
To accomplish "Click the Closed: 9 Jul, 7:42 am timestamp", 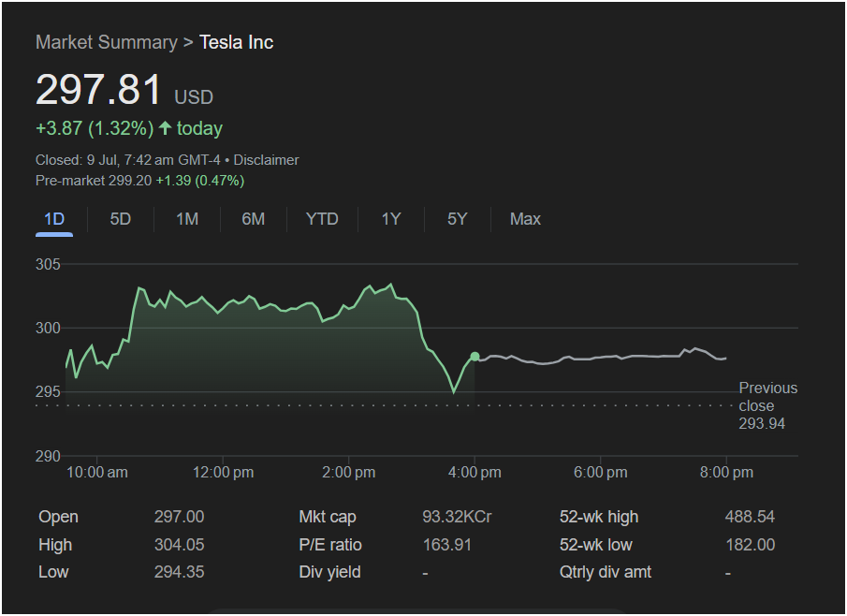I will tap(128, 160).
